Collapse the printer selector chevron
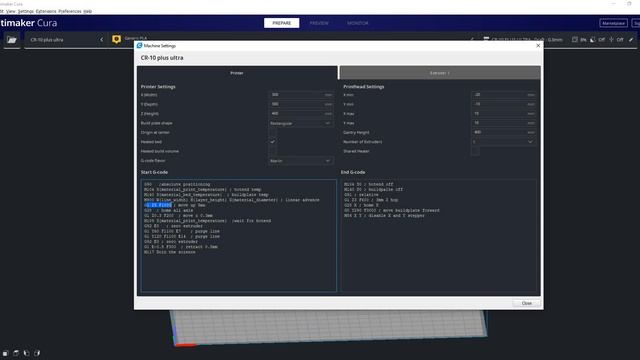The width and height of the screenshot is (640, 360). 102,40
